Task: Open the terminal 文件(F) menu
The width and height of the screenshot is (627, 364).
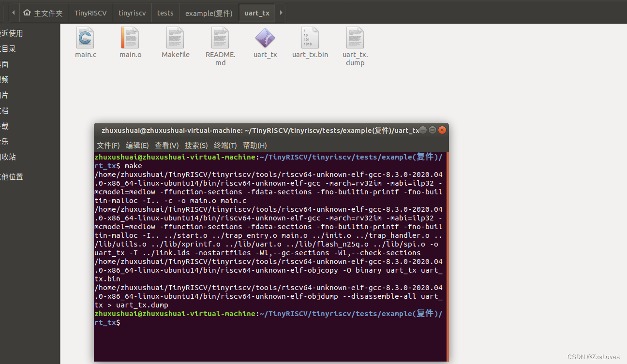Action: click(x=108, y=145)
